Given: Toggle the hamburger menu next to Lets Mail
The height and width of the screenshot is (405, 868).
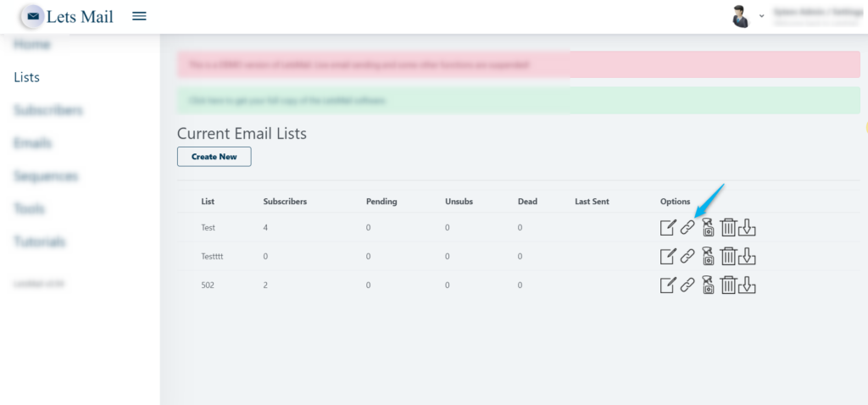Looking at the screenshot, I should (140, 17).
